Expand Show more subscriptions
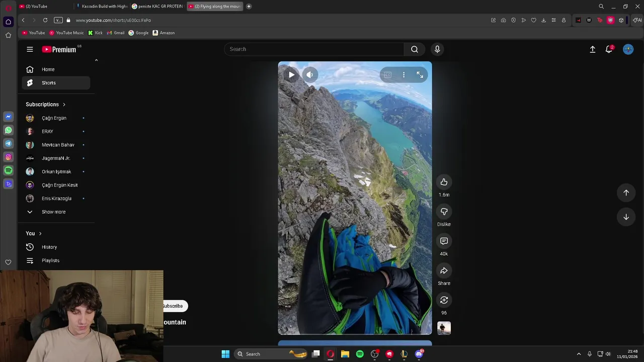This screenshot has height=362, width=644. point(56,212)
